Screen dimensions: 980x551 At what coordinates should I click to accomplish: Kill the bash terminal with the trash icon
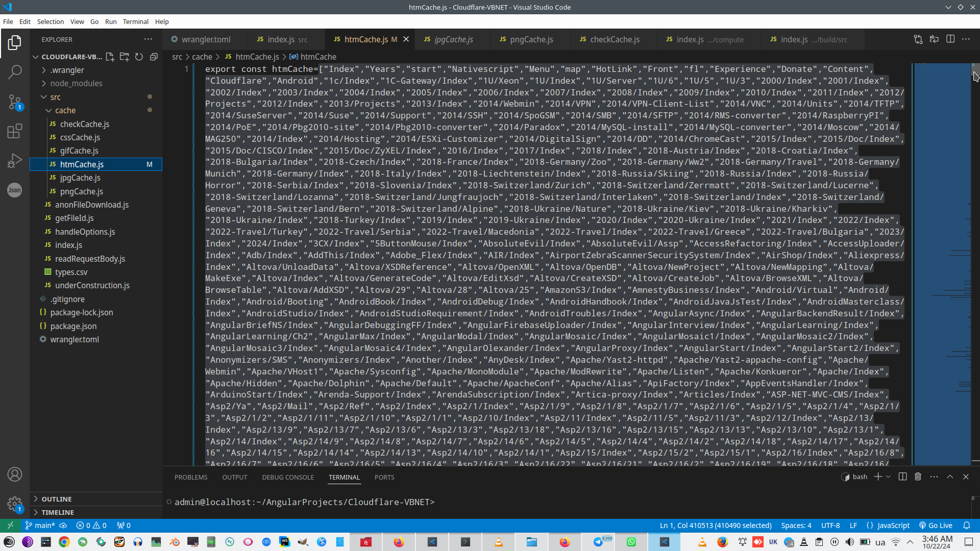pos(918,477)
